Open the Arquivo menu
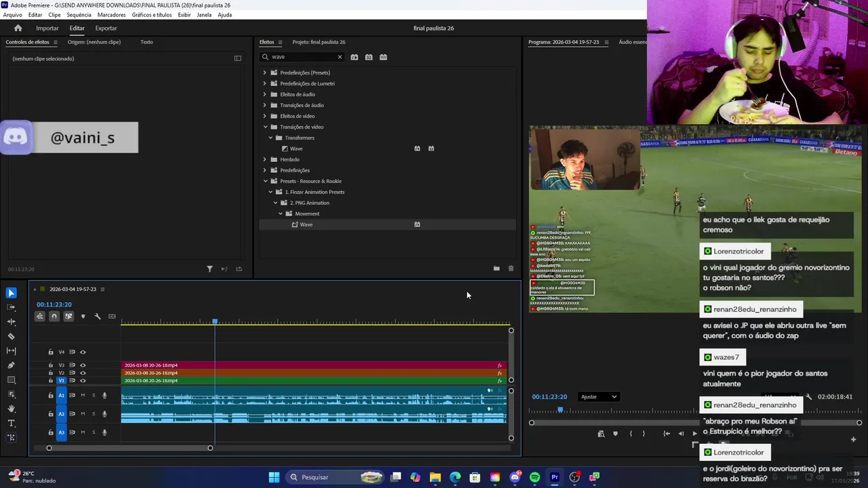The height and width of the screenshot is (488, 868). tap(12, 15)
